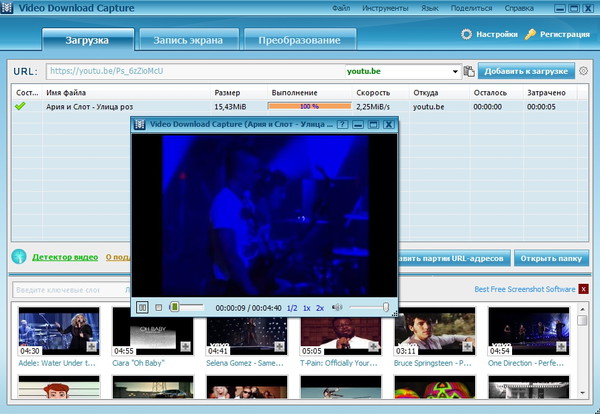Add One Direction video via plus icon

pyautogui.click(x=561, y=347)
